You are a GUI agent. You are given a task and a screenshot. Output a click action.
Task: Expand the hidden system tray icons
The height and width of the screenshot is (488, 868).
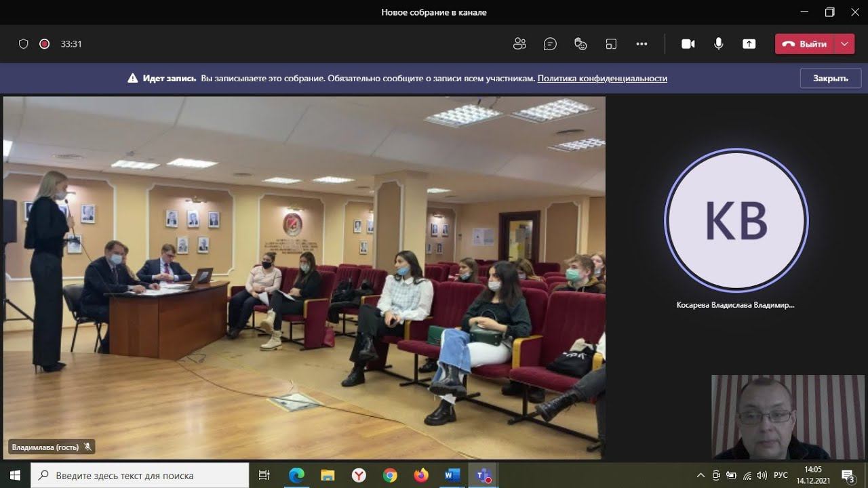701,475
